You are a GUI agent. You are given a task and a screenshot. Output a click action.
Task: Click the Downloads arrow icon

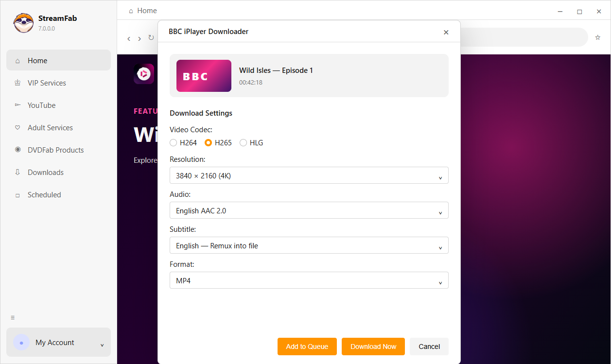[18, 173]
